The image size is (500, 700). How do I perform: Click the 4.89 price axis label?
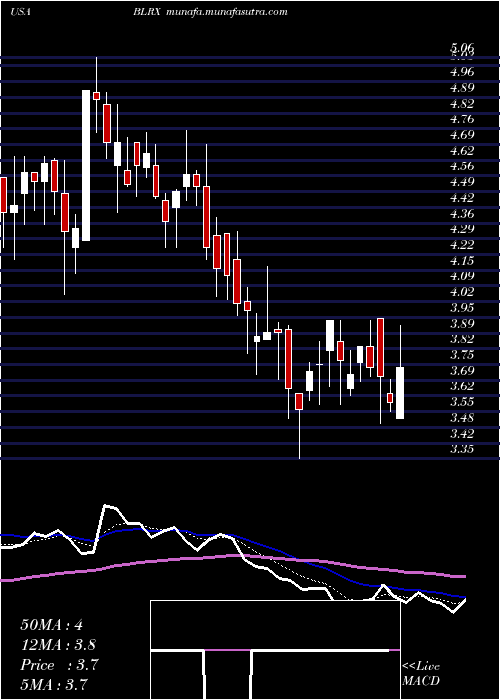pyautogui.click(x=462, y=88)
